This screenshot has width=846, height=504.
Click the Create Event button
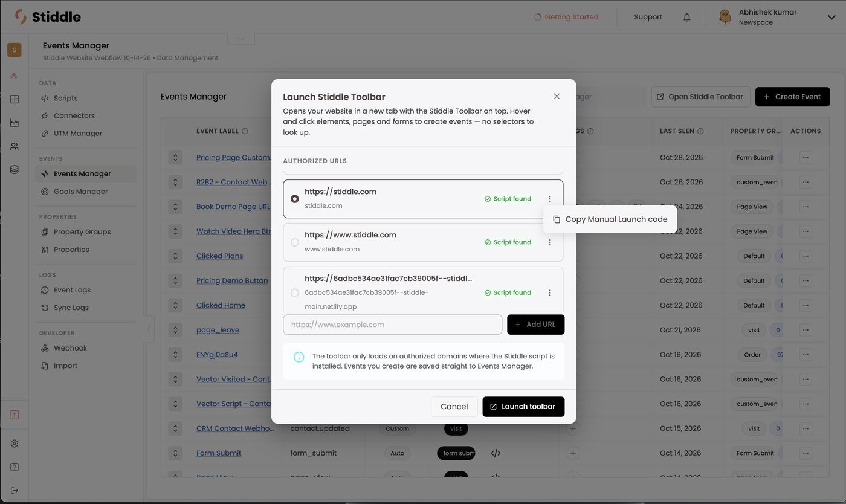point(792,97)
